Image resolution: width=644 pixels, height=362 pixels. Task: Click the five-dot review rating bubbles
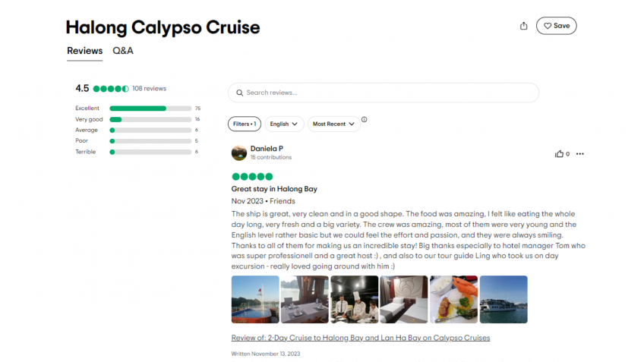pos(252,177)
